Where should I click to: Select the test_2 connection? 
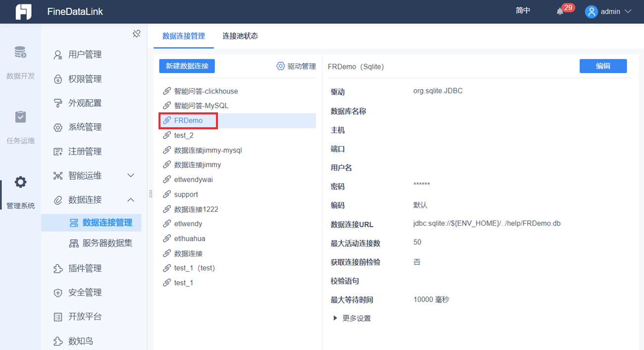click(237, 135)
